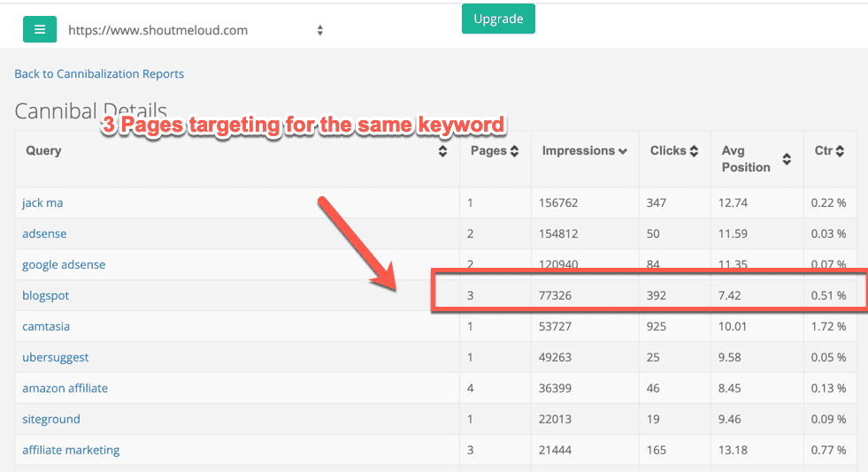Select CTR value 1.72 %

click(829, 327)
